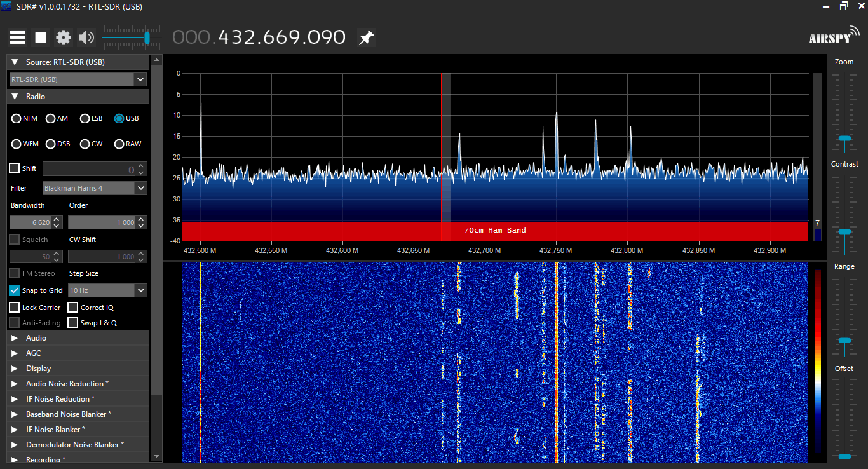Select the NFM demodulation mode
Image resolution: width=868 pixels, height=469 pixels.
(x=17, y=119)
